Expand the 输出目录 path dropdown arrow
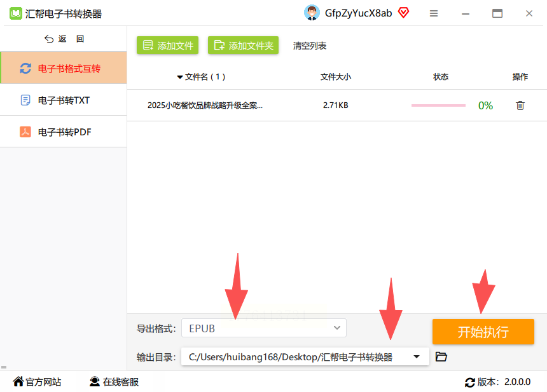547x392 pixels. click(x=416, y=356)
